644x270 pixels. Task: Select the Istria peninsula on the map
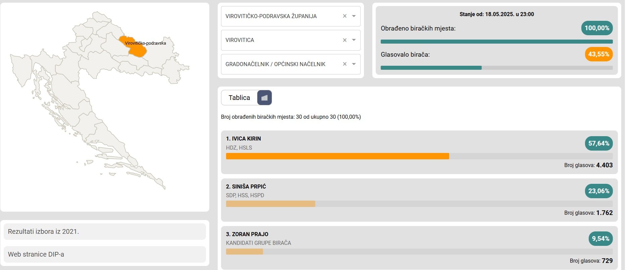point(21,70)
